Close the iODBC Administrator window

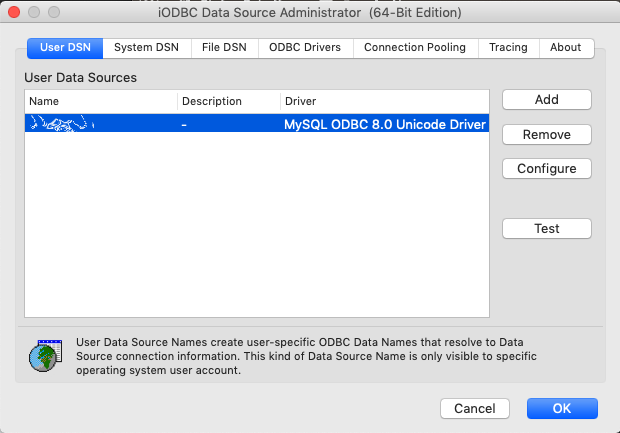(14, 12)
